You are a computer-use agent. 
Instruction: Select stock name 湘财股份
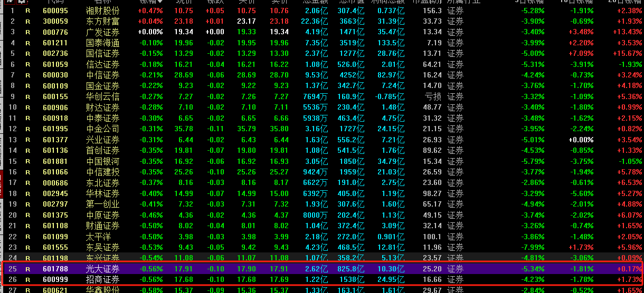click(103, 11)
